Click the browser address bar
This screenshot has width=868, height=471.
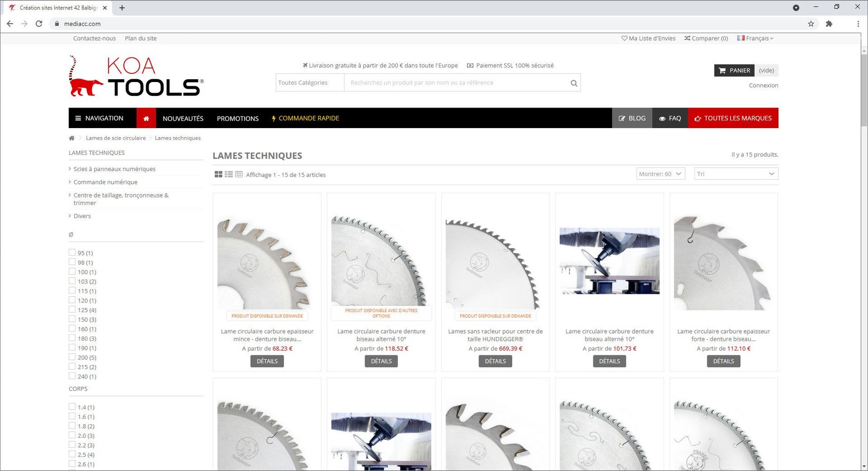click(429, 23)
